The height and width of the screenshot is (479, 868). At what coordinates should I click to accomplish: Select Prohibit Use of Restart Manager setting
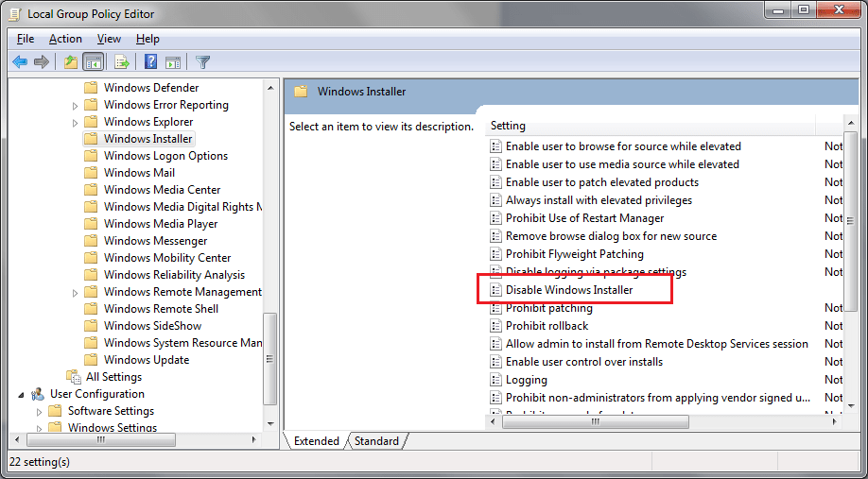tap(584, 218)
